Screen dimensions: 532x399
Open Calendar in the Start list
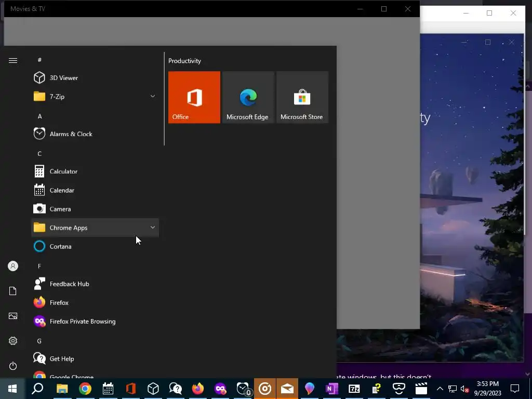point(95,190)
